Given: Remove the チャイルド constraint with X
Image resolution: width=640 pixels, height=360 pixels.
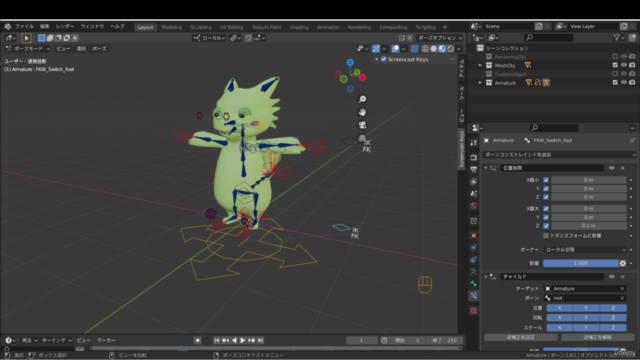Looking at the screenshot, I should coord(622,277).
